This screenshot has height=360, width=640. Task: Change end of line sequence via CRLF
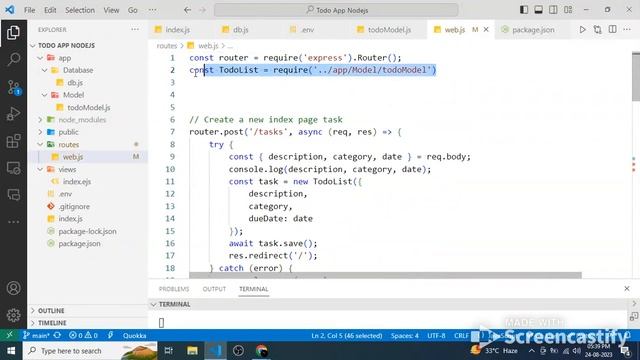[461, 336]
